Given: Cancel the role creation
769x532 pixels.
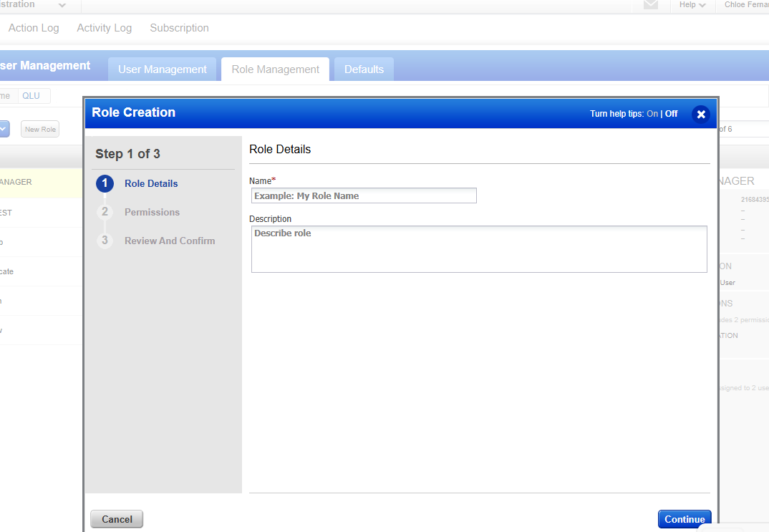Looking at the screenshot, I should click(x=117, y=519).
